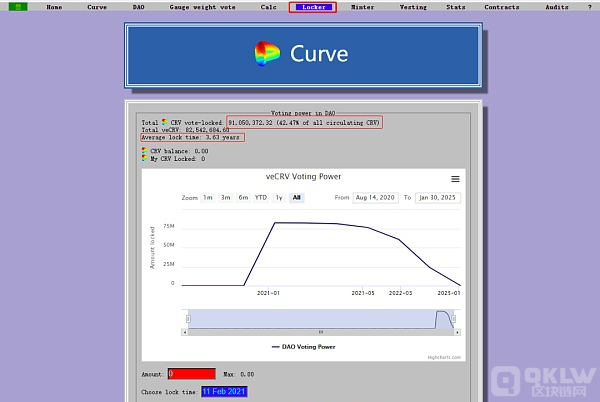Viewport: 600px width, 402px height.
Task: Click the To date field Jan 30, 2025
Action: coord(437,197)
